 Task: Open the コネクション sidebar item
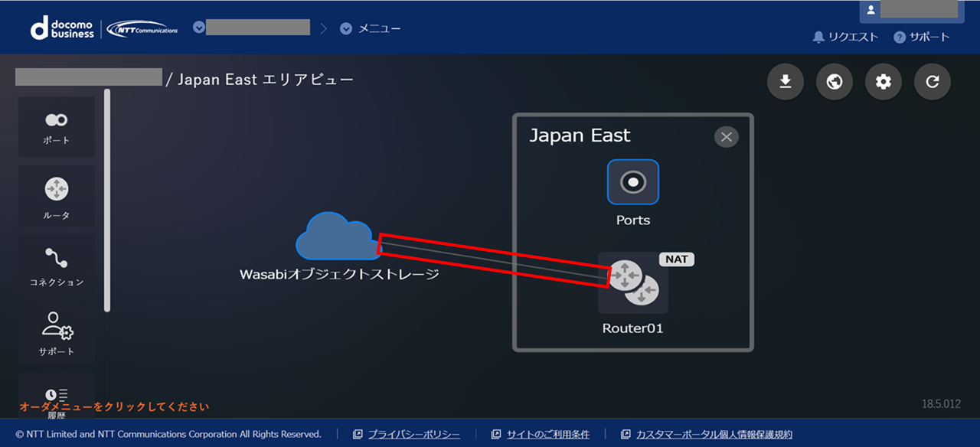tap(57, 264)
